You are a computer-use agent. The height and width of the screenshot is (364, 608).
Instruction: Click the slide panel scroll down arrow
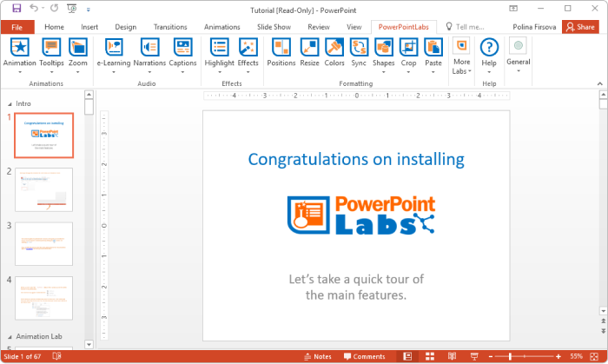[x=89, y=344]
